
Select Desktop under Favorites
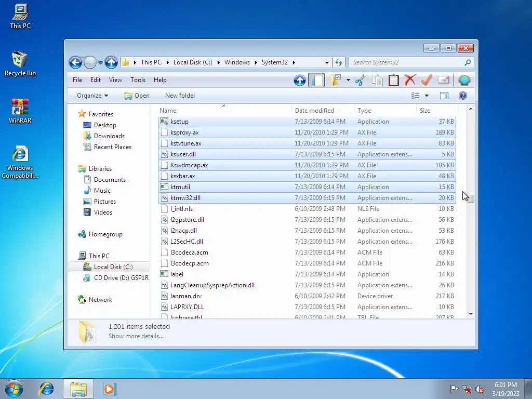coord(105,125)
